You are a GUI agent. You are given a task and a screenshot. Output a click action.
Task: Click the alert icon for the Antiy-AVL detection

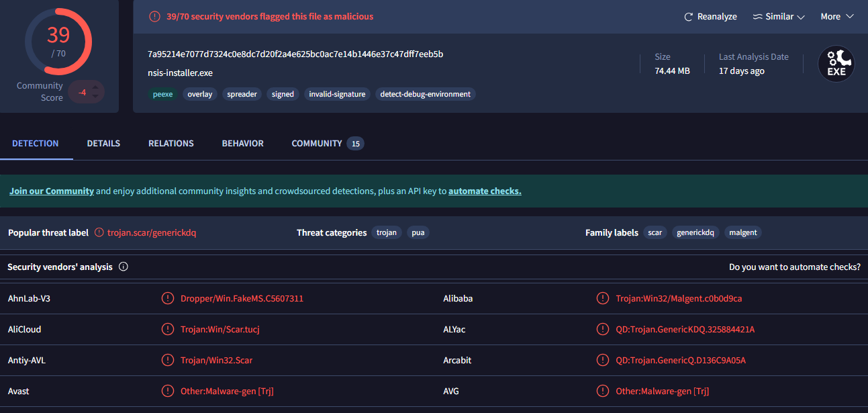[167, 360]
